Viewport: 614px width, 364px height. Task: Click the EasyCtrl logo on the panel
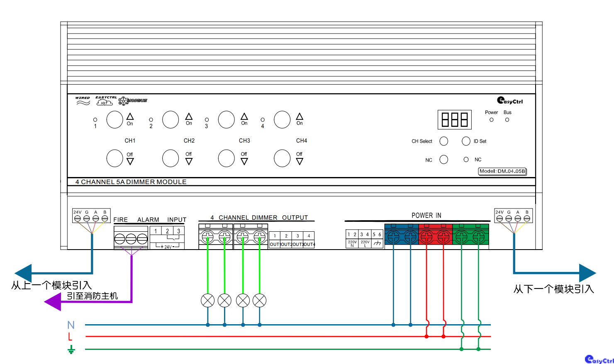click(510, 101)
